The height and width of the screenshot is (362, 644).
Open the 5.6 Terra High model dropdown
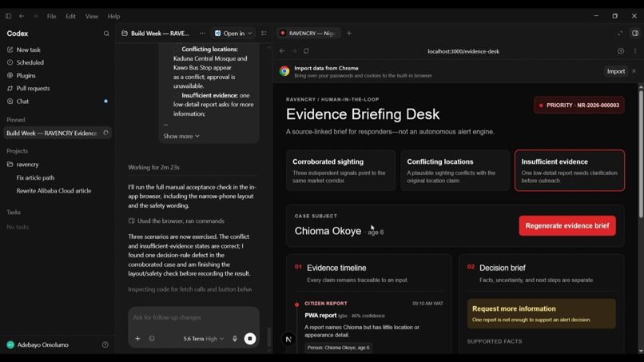[x=203, y=339]
